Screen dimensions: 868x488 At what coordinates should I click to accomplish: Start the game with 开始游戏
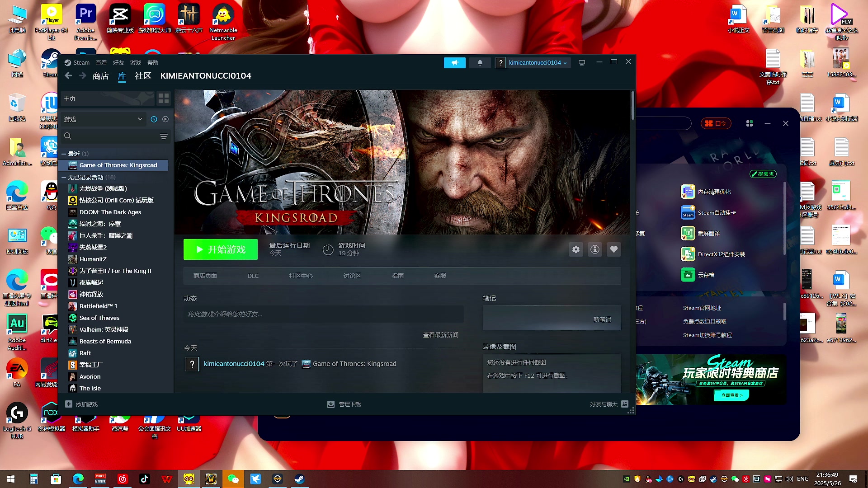click(221, 249)
